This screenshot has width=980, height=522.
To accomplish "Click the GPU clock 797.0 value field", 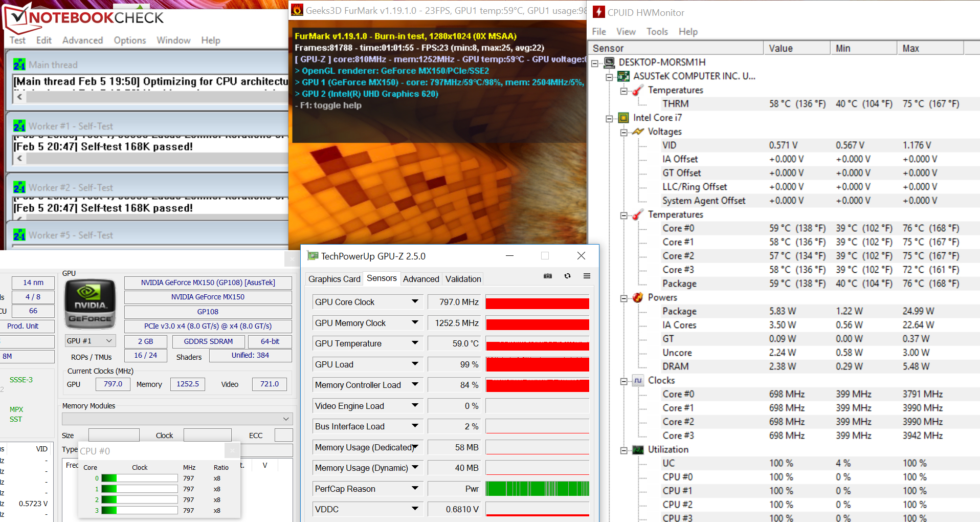I will click(113, 384).
